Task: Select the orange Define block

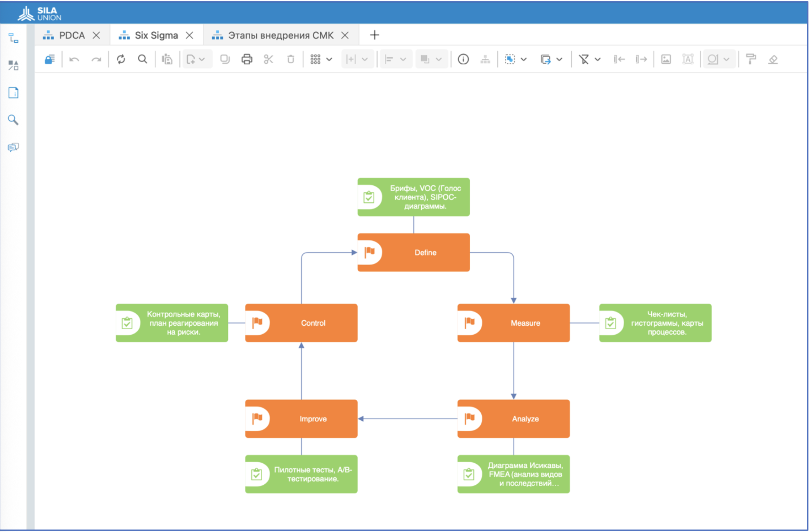Action: [425, 252]
